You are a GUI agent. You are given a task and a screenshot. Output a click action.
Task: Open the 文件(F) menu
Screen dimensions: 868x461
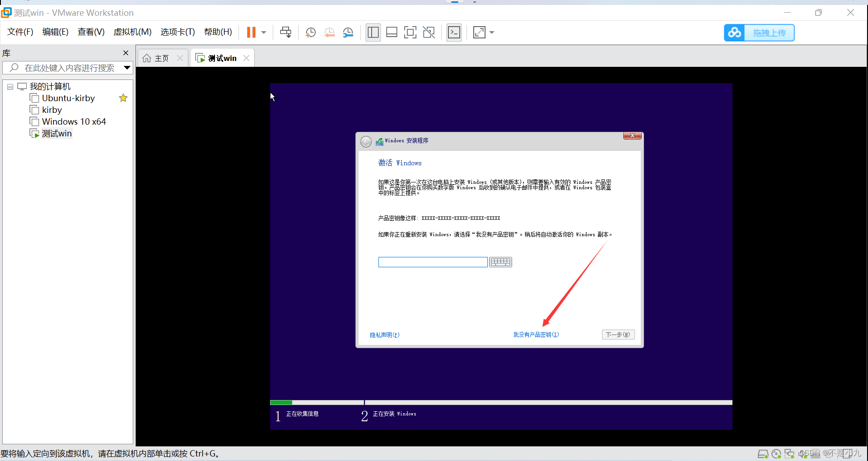click(x=20, y=32)
